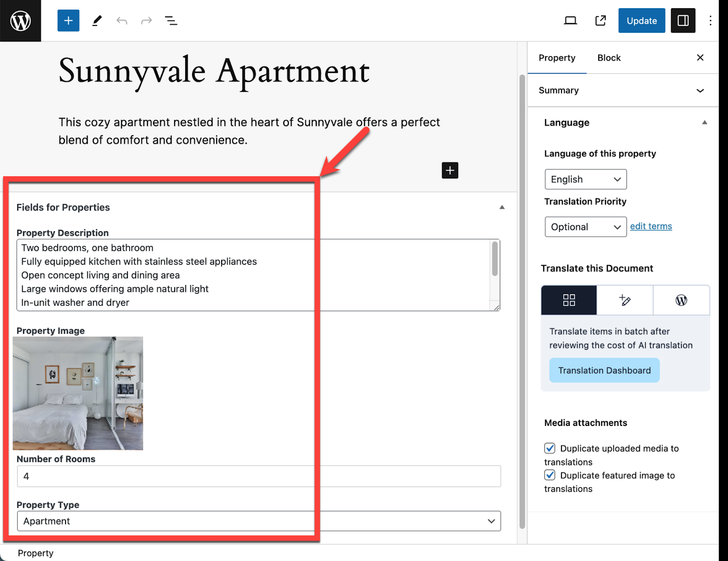Uncheck Duplicate featured image to translations
728x561 pixels.
tap(550, 475)
